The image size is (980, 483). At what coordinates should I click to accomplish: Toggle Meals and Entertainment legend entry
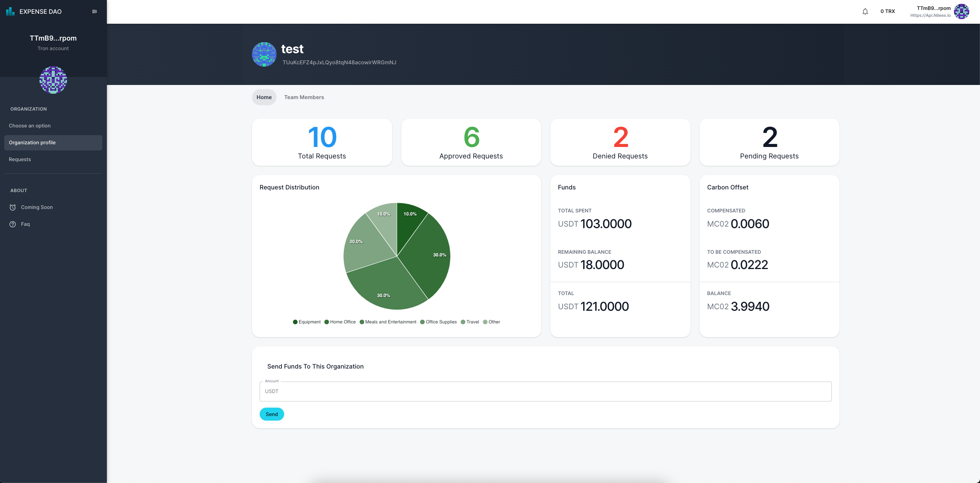(388, 322)
